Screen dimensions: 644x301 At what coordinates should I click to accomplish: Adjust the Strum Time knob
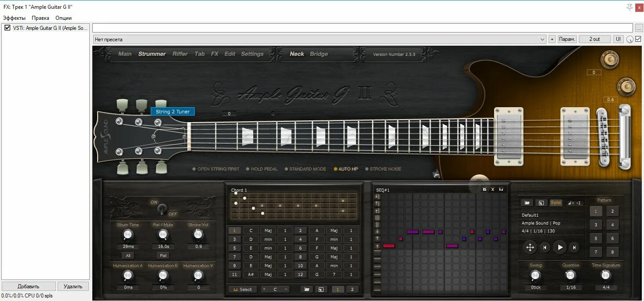point(127,236)
